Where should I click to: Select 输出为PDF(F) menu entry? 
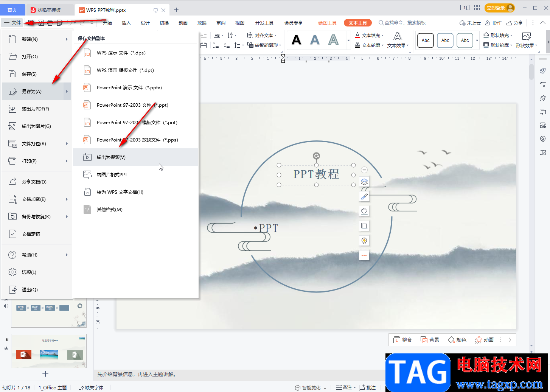click(37, 109)
